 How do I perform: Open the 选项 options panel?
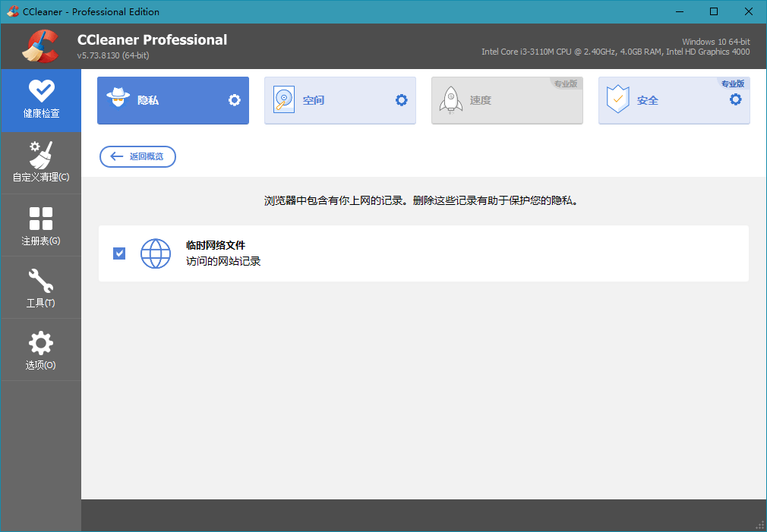coord(41,349)
